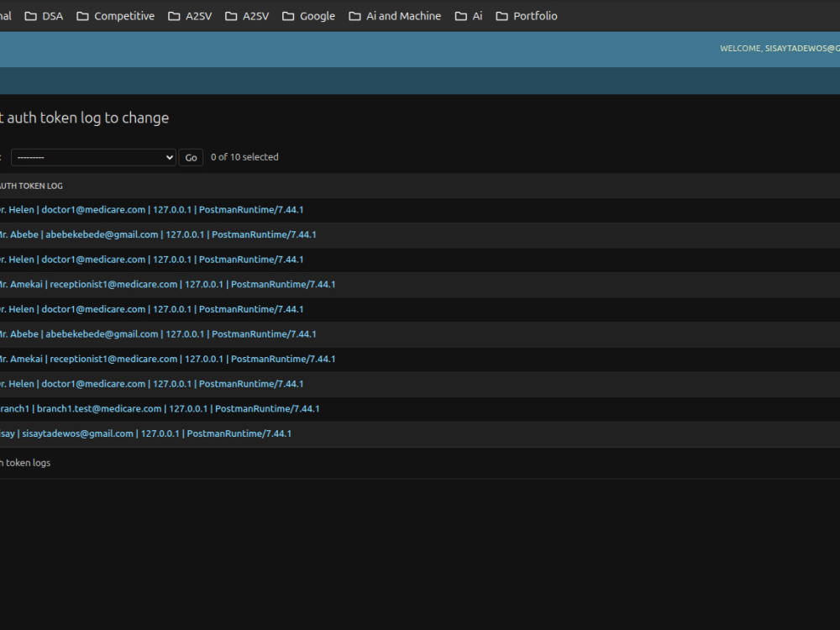The width and height of the screenshot is (840, 630).
Task: Open abebekebede entry between two doctor1 entries
Action: [x=158, y=234]
